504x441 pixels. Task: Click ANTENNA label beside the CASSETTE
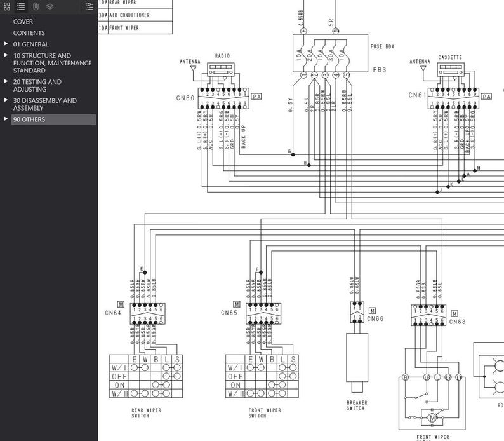[420, 62]
